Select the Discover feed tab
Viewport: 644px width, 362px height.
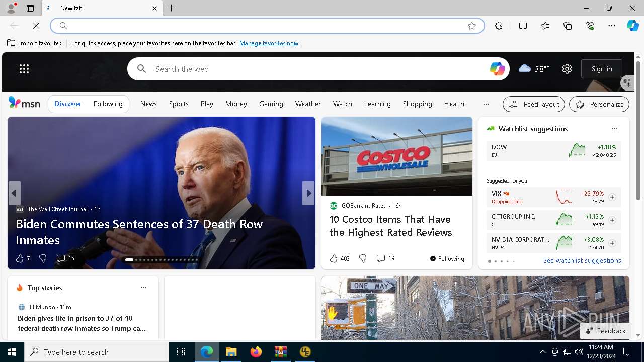68,104
